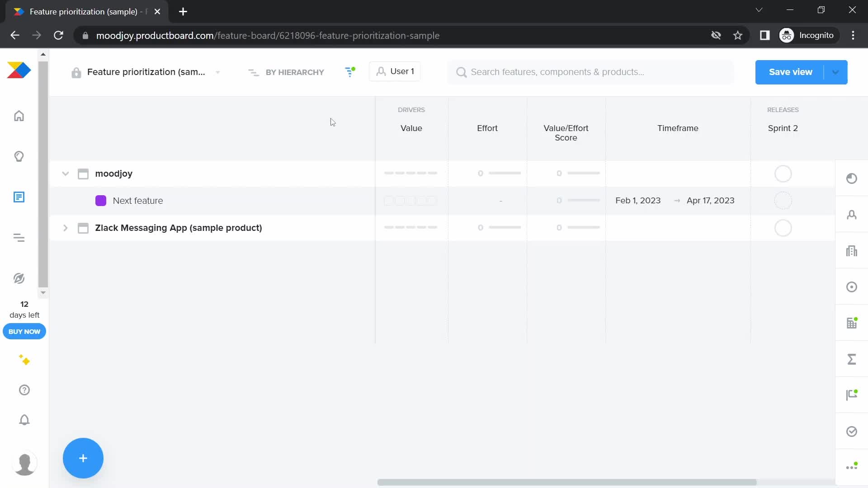868x488 pixels.
Task: Collapse the moodjoy product row
Action: click(x=66, y=174)
